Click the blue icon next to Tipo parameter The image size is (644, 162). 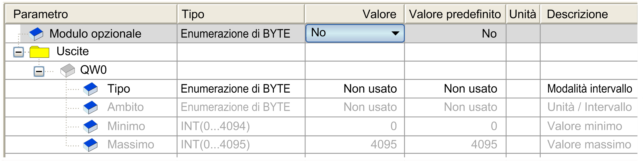coord(90,89)
